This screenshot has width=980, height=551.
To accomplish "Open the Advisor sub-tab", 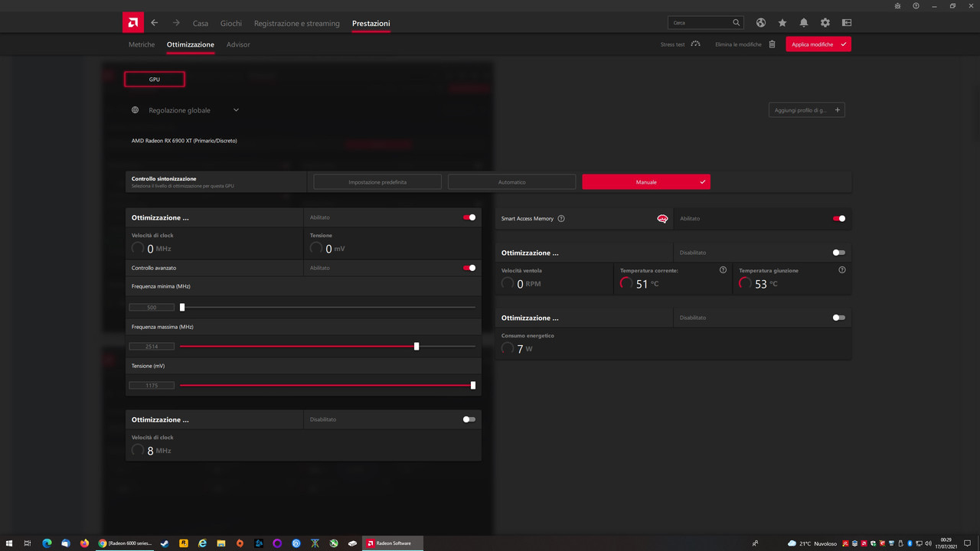I will click(x=238, y=44).
